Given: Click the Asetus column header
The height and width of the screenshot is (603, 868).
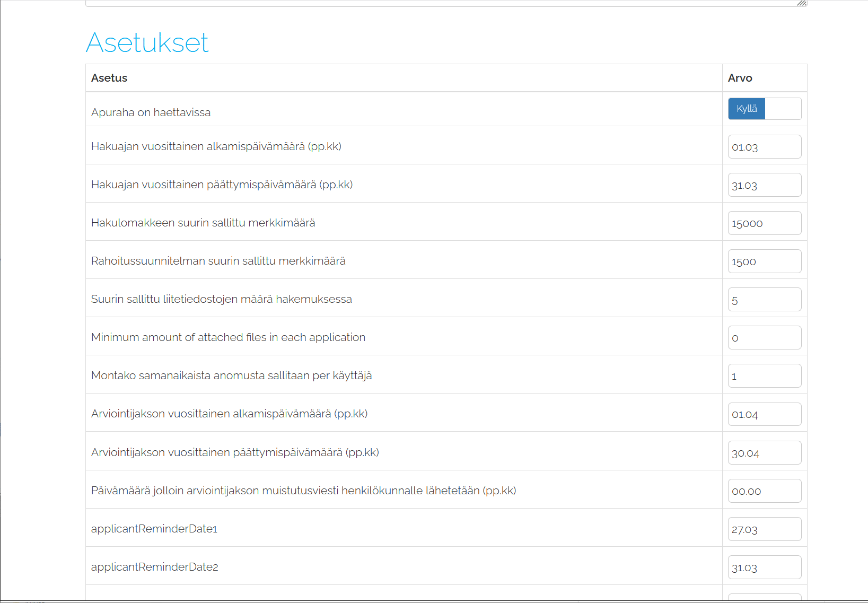Looking at the screenshot, I should point(109,78).
